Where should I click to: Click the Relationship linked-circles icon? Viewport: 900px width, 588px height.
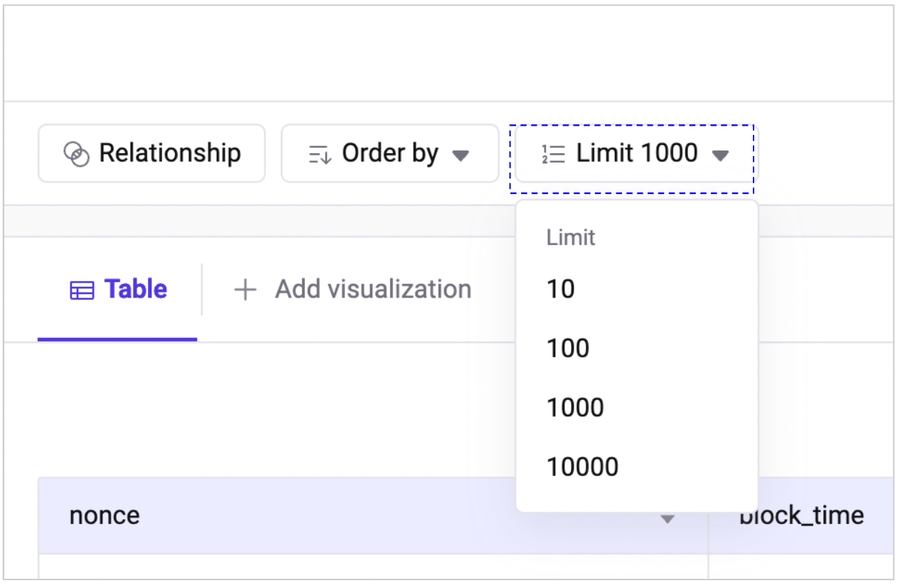point(76,154)
